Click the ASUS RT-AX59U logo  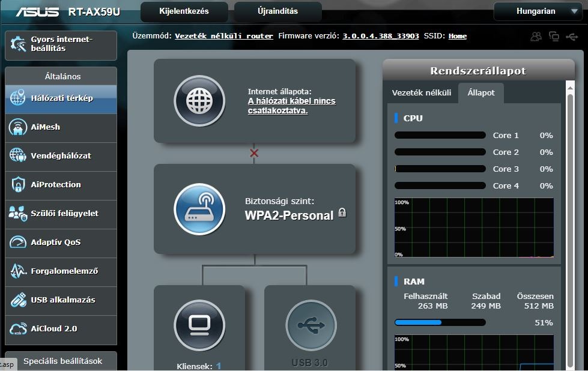click(67, 12)
